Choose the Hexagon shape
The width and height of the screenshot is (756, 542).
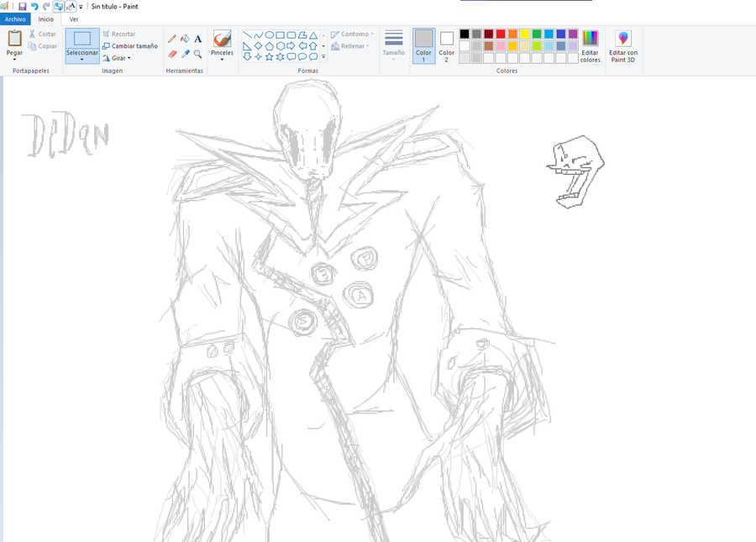pyautogui.click(x=280, y=46)
